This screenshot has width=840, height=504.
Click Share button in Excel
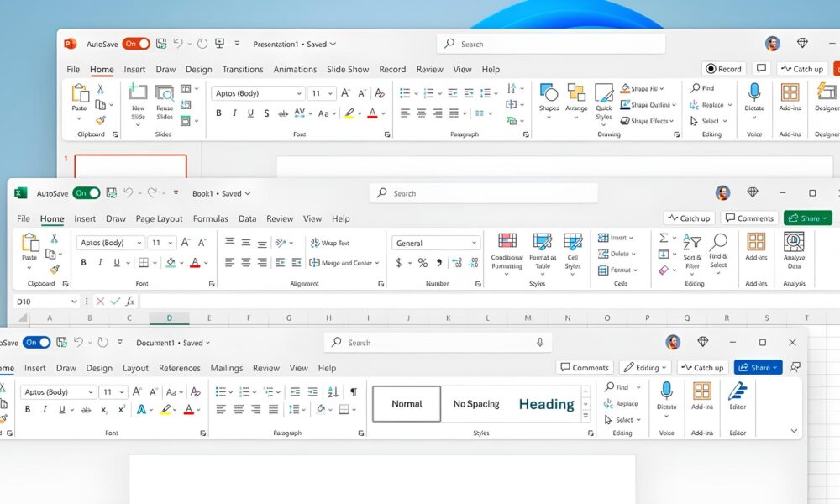pyautogui.click(x=808, y=218)
